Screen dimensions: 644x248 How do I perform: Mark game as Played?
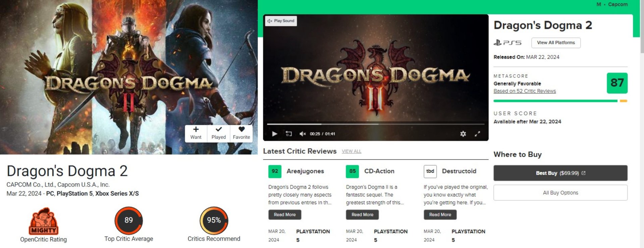coord(219,133)
